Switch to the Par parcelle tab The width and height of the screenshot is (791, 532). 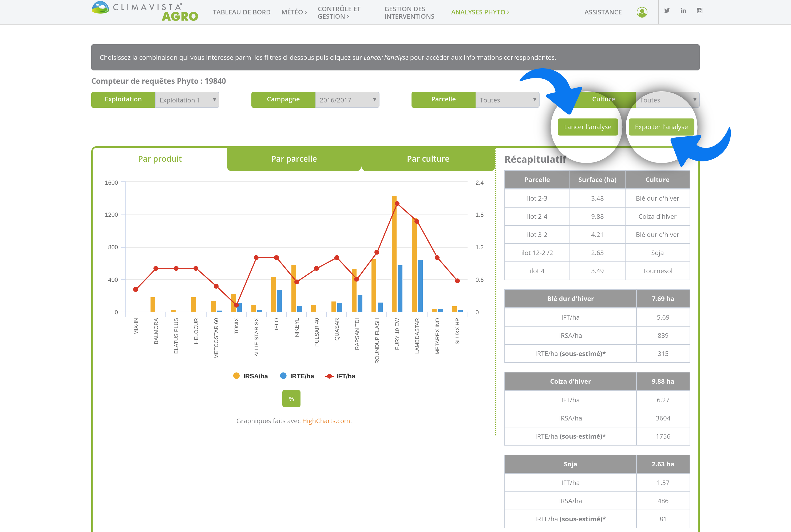[x=294, y=159]
